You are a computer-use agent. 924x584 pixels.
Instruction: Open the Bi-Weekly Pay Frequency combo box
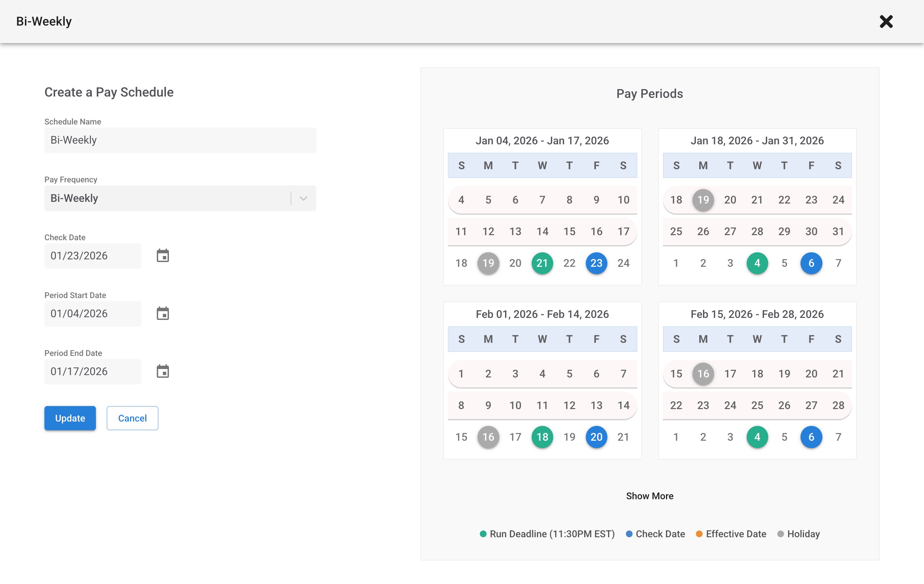[169, 198]
